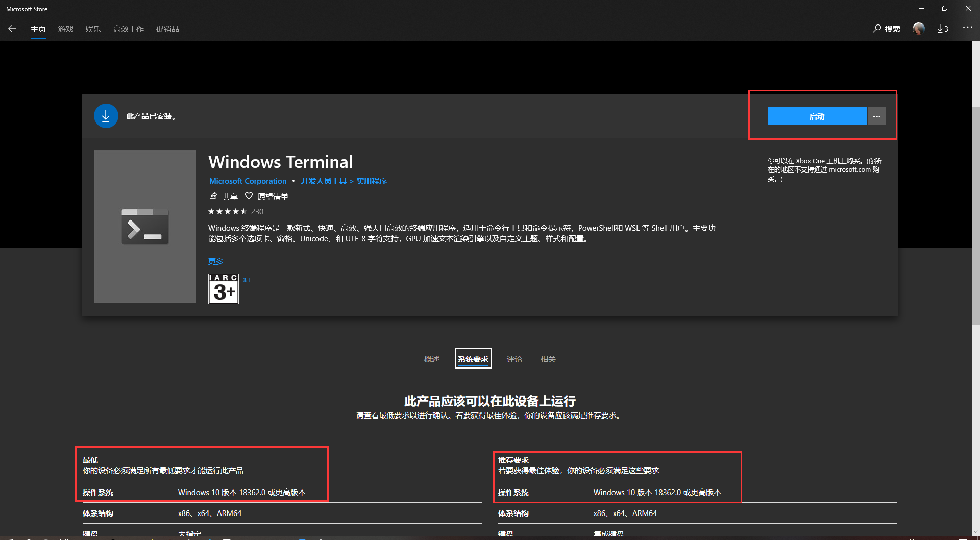Click the 愿望清单 label
This screenshot has height=540, width=980.
tap(273, 197)
